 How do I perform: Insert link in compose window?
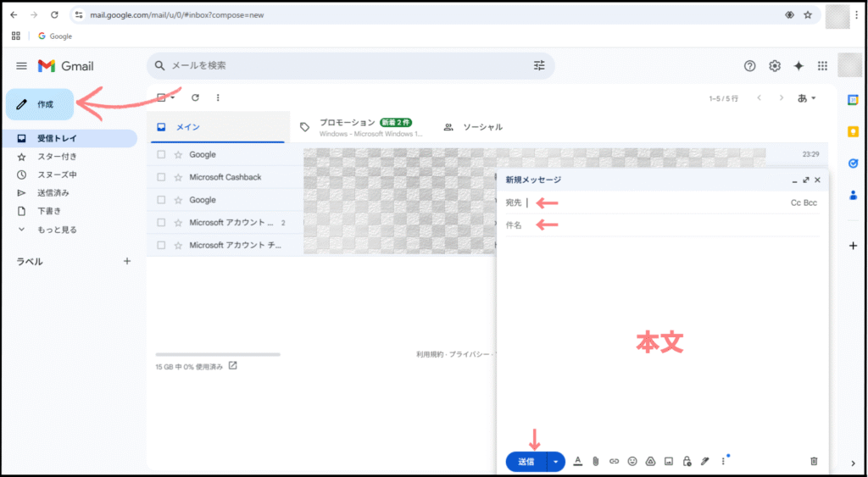[x=614, y=461]
